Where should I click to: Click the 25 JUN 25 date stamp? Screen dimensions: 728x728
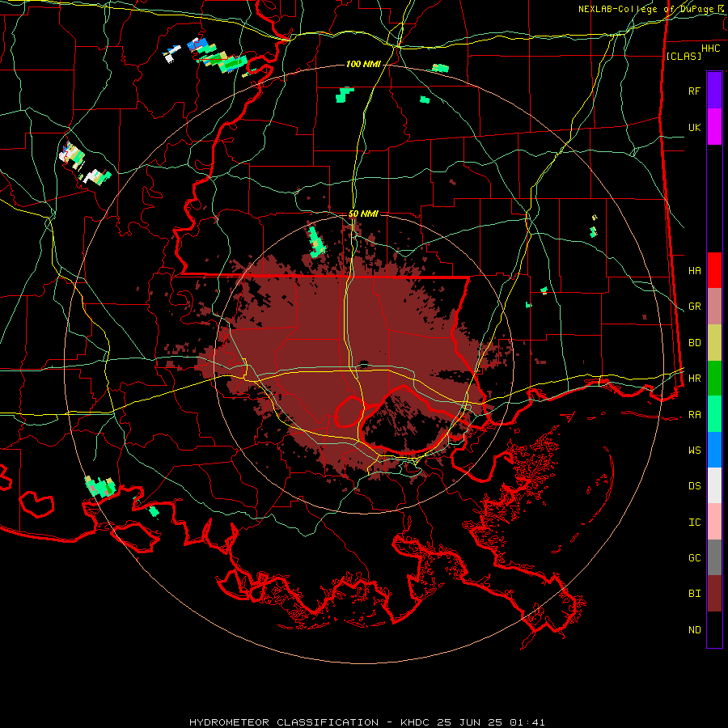(470, 722)
